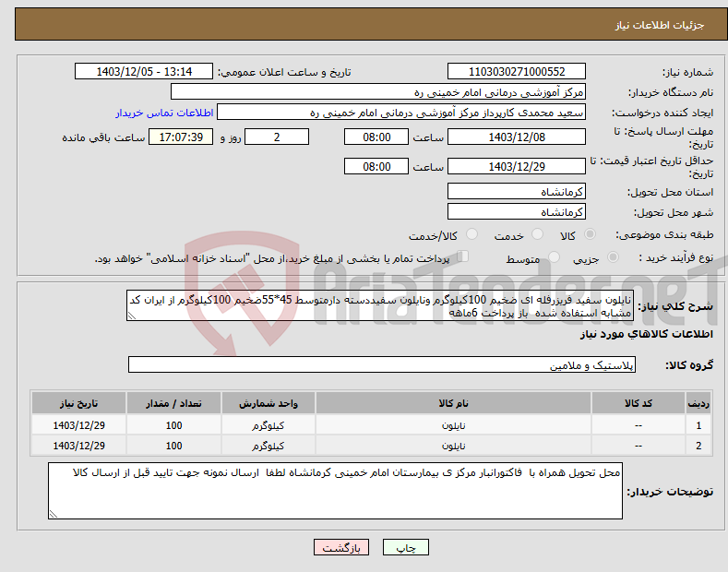Select the متوسط purchase type radio
The height and width of the screenshot is (572, 728).
pos(554,256)
